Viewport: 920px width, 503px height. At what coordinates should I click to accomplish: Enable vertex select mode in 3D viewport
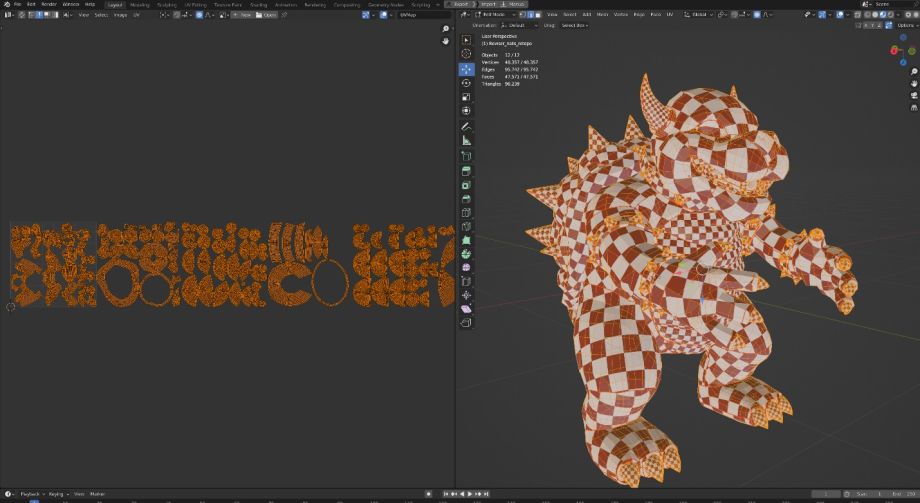pos(522,15)
